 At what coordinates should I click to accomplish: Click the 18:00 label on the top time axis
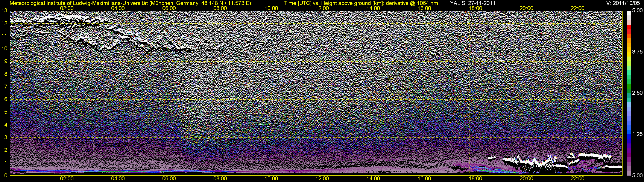click(475, 8)
